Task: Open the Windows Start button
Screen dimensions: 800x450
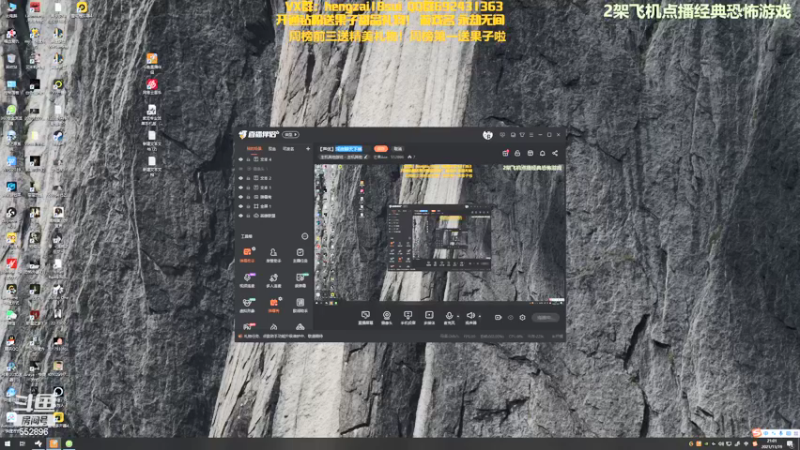Action: point(7,444)
